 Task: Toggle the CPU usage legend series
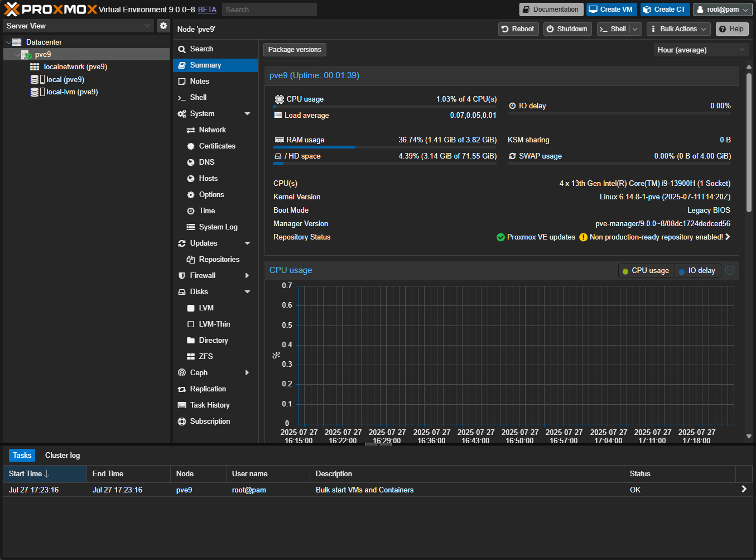646,271
